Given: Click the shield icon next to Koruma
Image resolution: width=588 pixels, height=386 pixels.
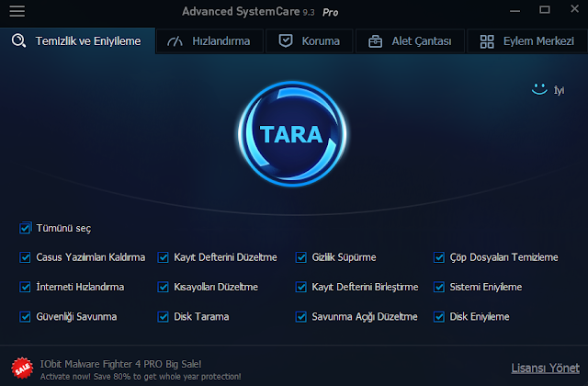Looking at the screenshot, I should pos(286,40).
